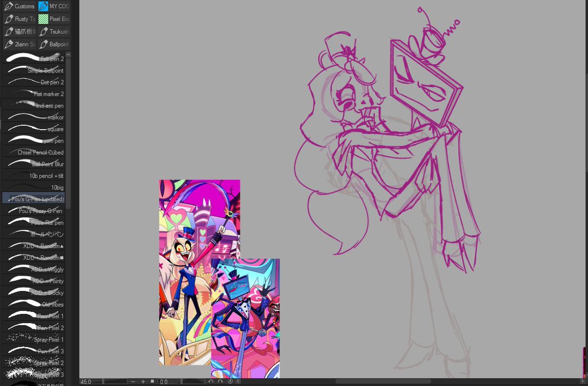Fit the canvas to screen with square button
588x386 pixels.
tap(152, 382)
